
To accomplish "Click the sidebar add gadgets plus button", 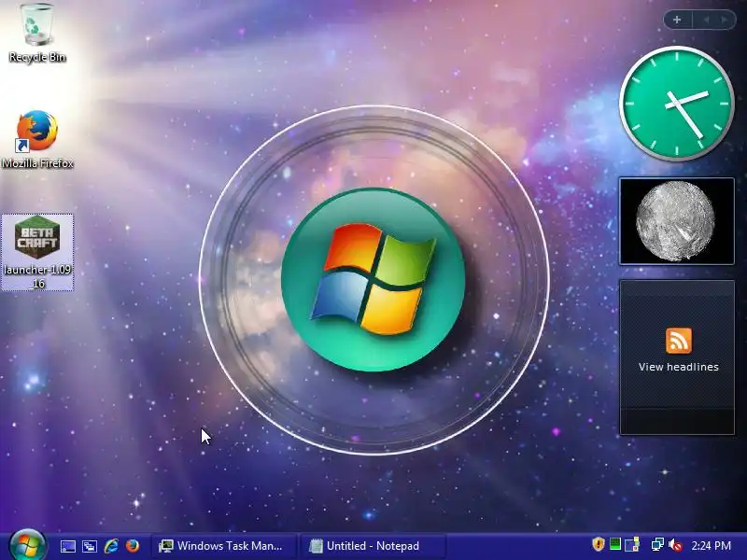I will [677, 20].
